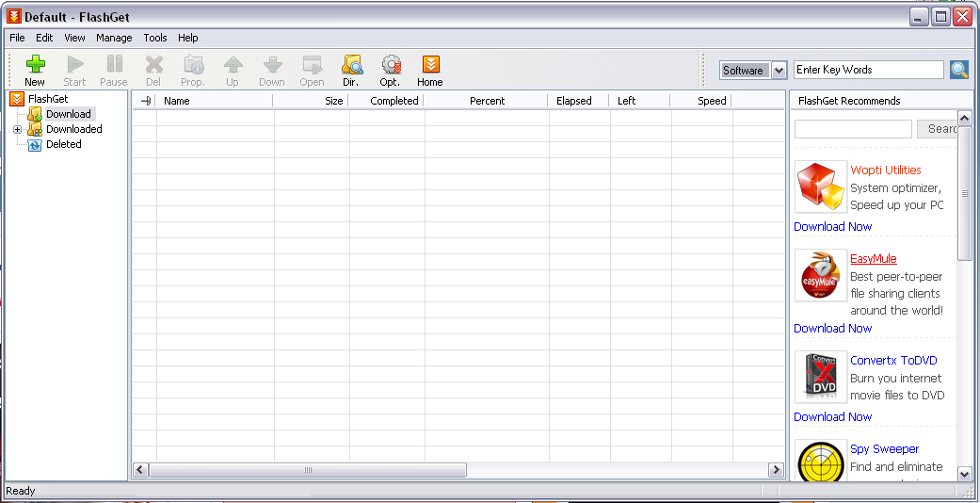Image resolution: width=980 pixels, height=503 pixels.
Task: Click Download Now under EasyMule
Action: (832, 329)
